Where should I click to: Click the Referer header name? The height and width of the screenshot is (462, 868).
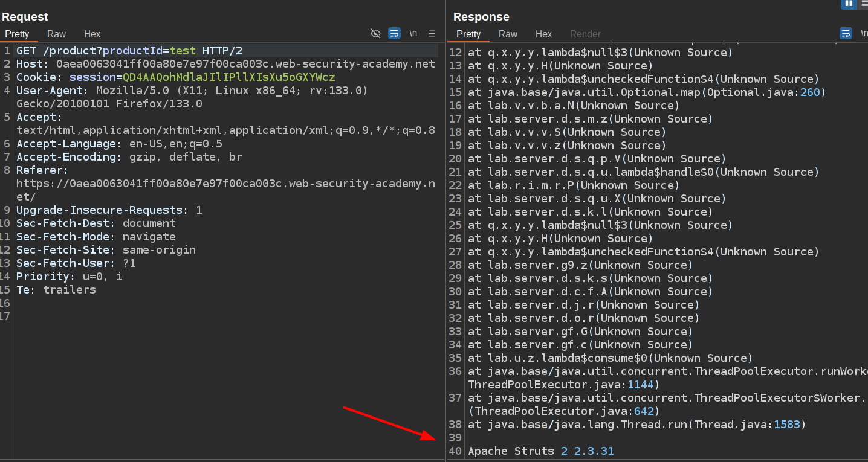click(x=42, y=170)
